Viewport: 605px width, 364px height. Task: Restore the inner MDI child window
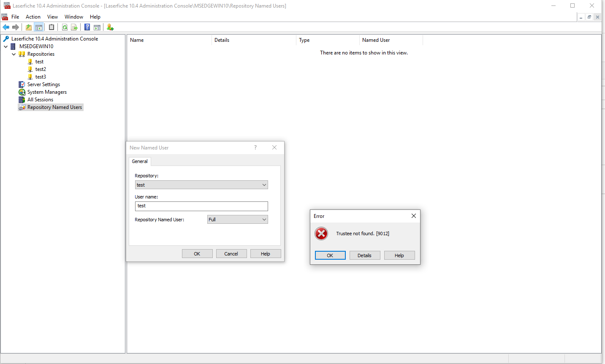click(x=589, y=17)
